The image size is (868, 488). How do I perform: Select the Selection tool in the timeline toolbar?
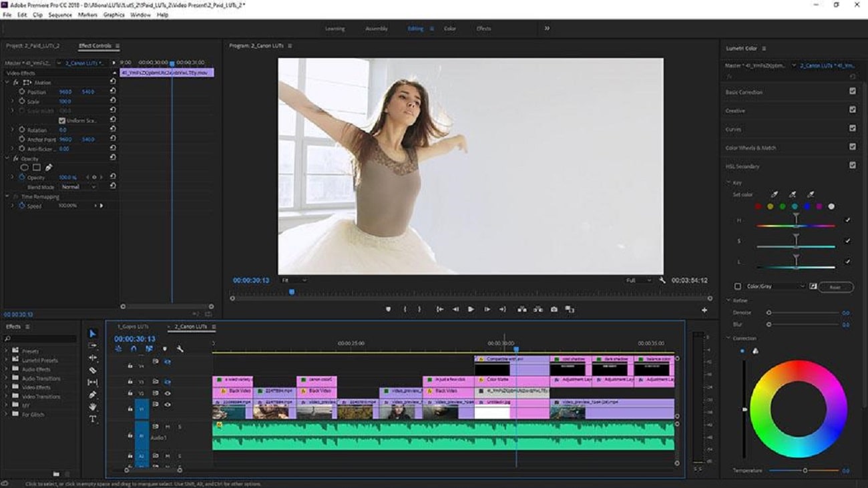pos(93,334)
